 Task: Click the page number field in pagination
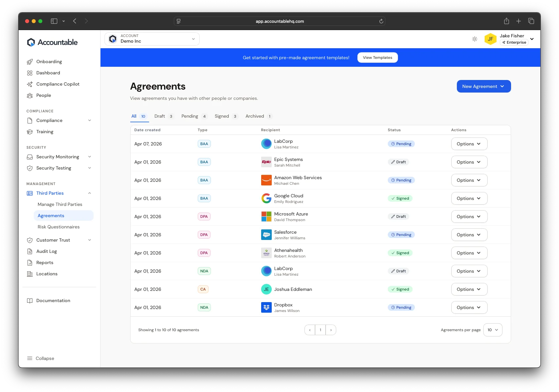click(x=320, y=330)
